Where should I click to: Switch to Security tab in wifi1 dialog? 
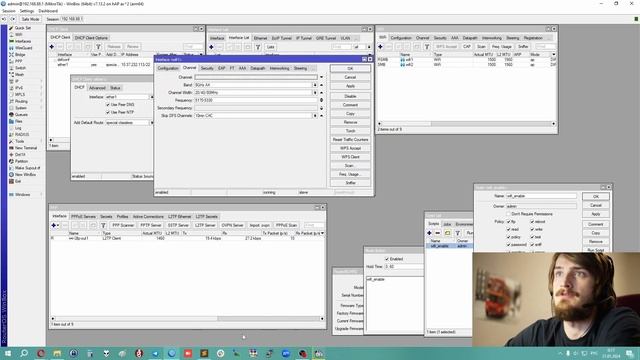click(207, 68)
